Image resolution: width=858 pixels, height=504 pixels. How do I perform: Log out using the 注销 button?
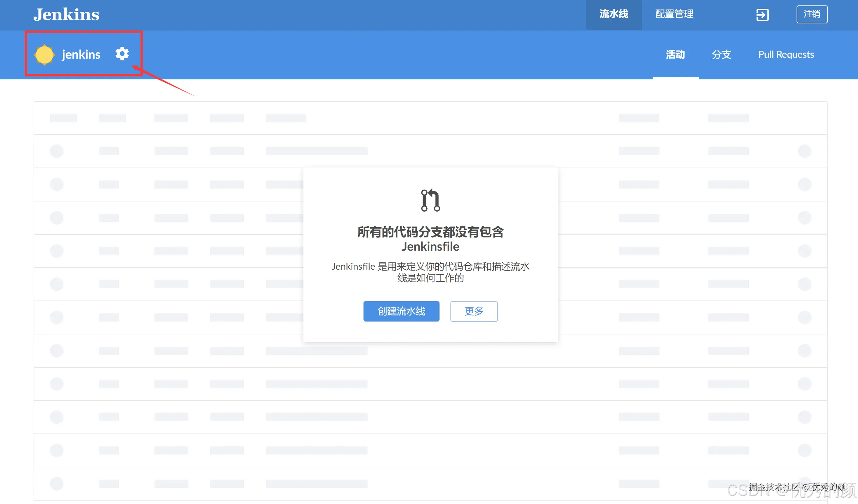click(x=812, y=14)
